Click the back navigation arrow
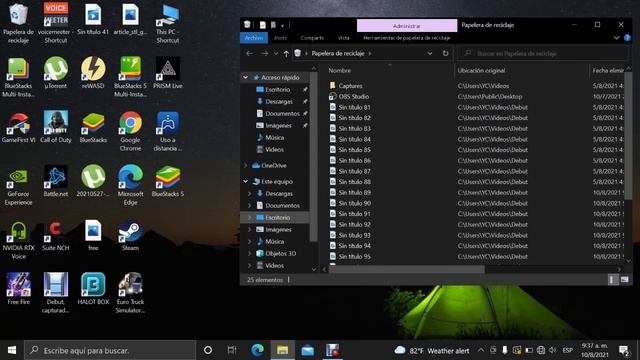This screenshot has width=640, height=360. [x=249, y=53]
